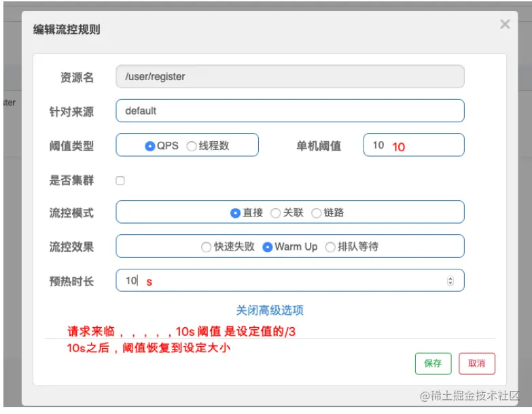Viewport: 532px width, 414px height.
Task: Click the 编辑流控规则 dialog title
Action: click(67, 29)
